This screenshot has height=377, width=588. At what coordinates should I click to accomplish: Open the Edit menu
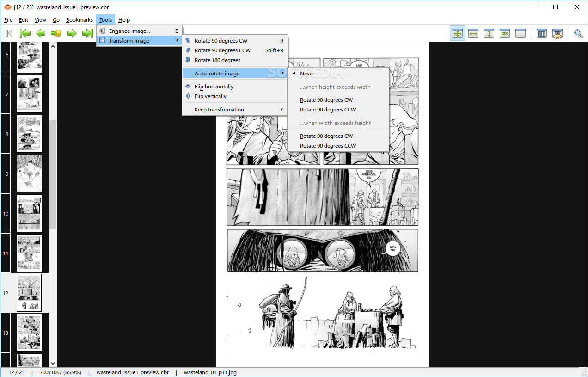[24, 20]
